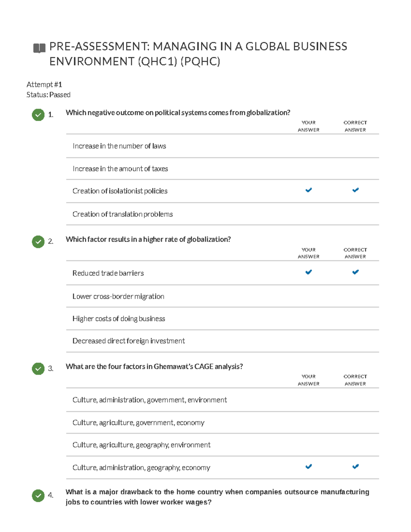Choose 'Culture, agriculture, government, economy' answer
This screenshot has width=411, height=532.
click(x=138, y=423)
